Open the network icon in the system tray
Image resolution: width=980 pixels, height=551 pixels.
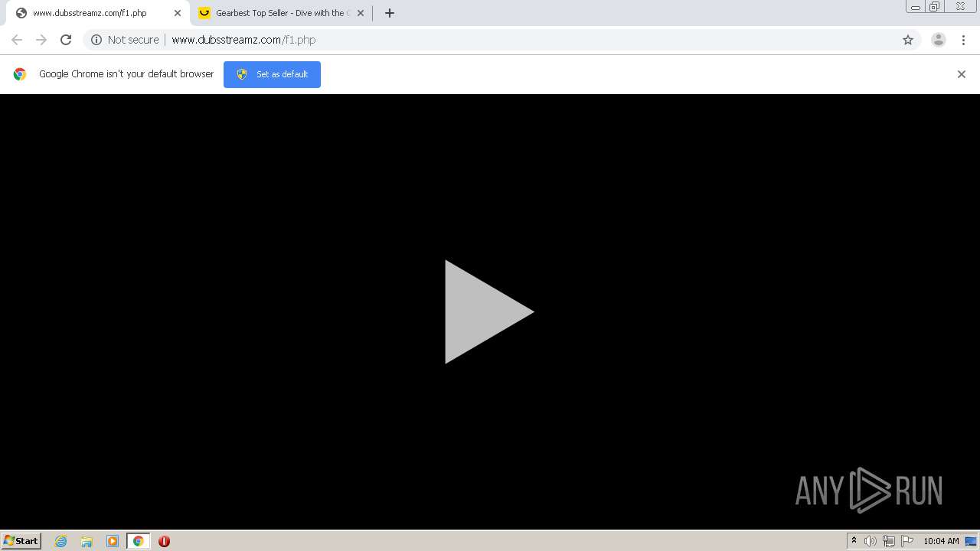[889, 541]
